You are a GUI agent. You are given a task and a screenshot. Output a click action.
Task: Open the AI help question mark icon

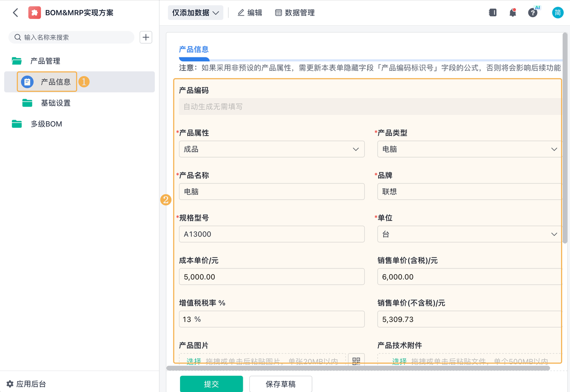[532, 12]
